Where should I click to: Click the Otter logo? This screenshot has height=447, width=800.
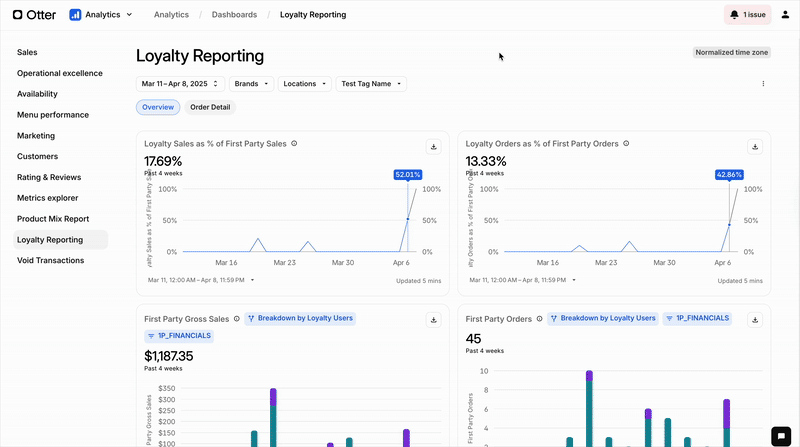[35, 15]
